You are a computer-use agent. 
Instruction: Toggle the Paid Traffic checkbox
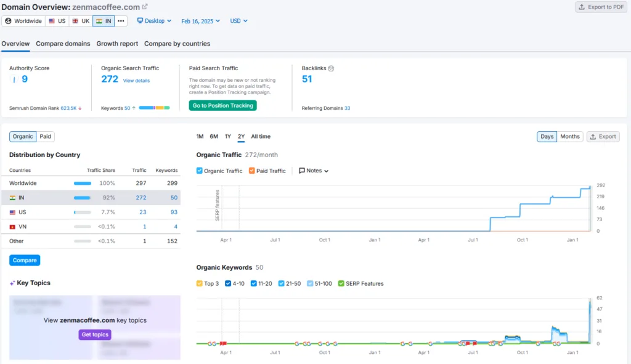pos(252,171)
